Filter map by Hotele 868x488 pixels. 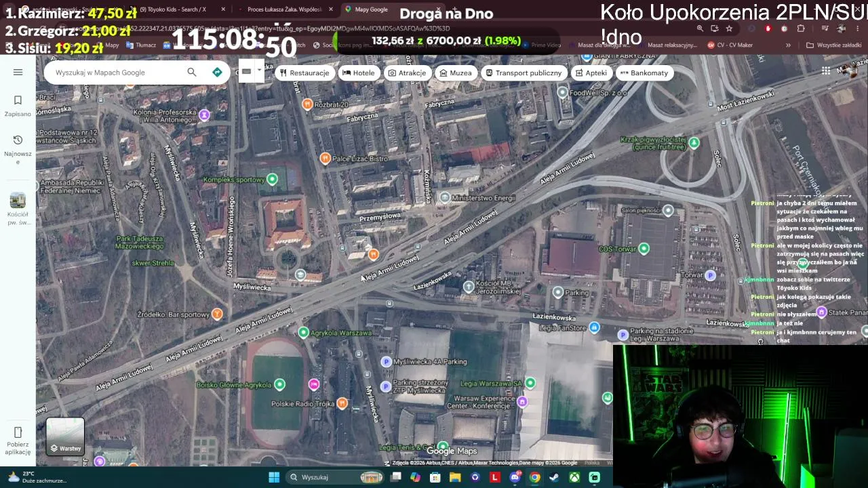click(359, 73)
